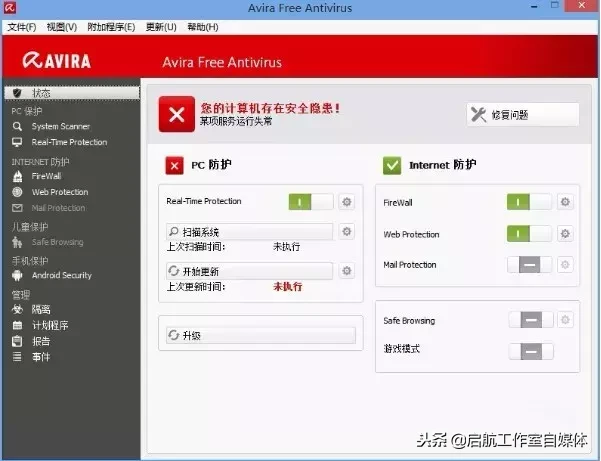Open settings gear next to 扫描系统

click(346, 232)
